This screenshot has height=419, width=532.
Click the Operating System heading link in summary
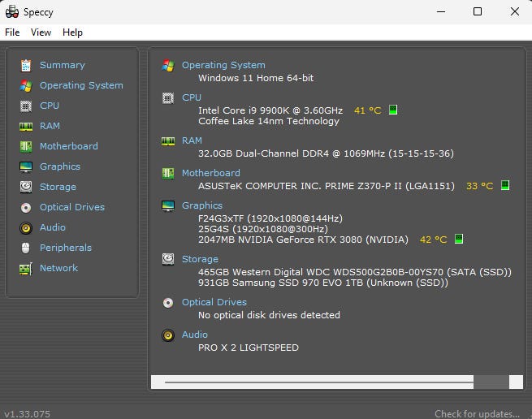tap(223, 65)
